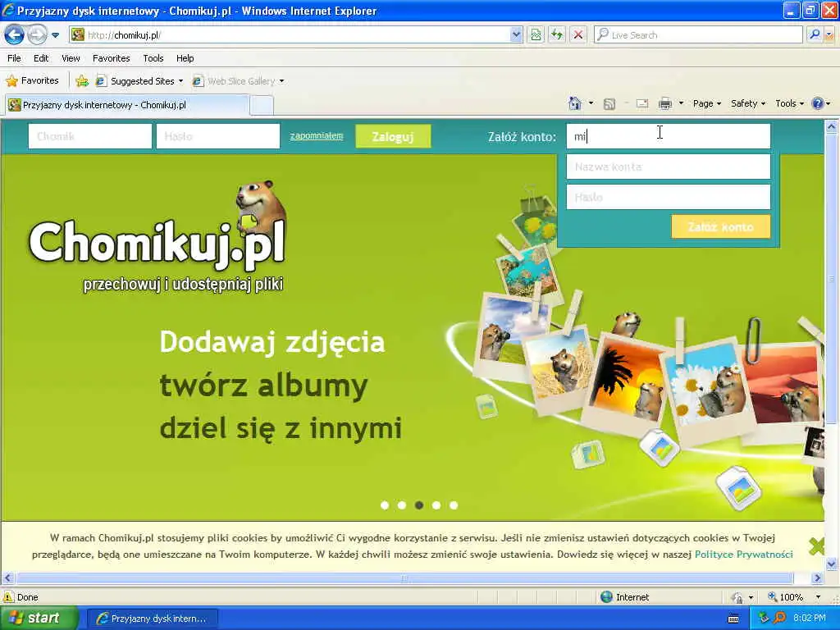
Task: Open the Favorites star button
Action: coord(32,81)
